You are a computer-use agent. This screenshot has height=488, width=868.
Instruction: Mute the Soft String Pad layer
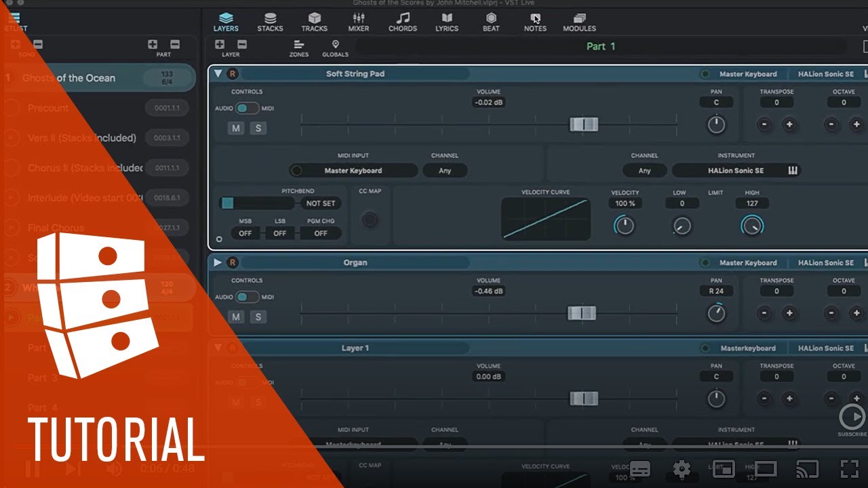tap(235, 128)
